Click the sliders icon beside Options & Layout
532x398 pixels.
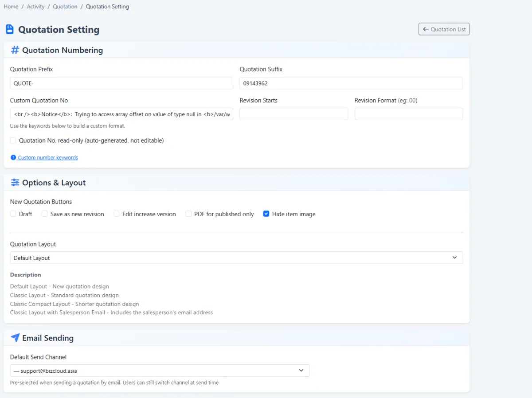15,183
